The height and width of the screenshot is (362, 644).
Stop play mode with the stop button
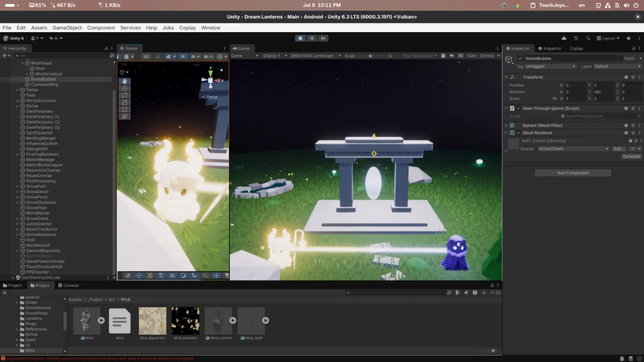click(x=300, y=38)
